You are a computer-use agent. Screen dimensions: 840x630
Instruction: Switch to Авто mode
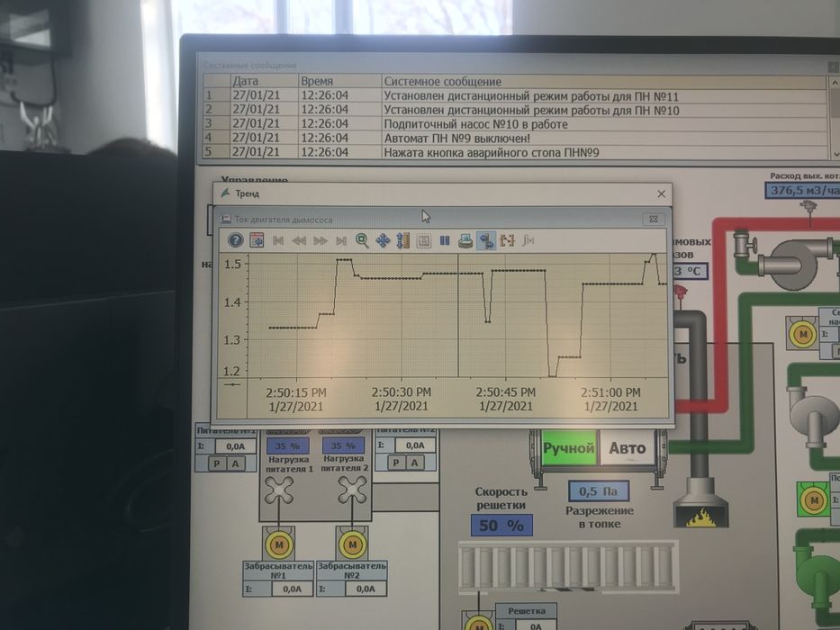pos(628,448)
